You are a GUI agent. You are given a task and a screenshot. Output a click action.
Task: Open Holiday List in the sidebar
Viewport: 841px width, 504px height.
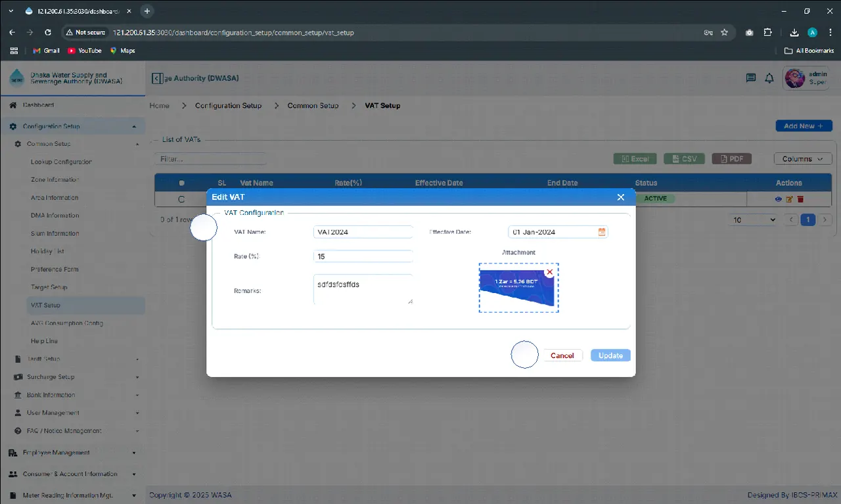tap(47, 252)
